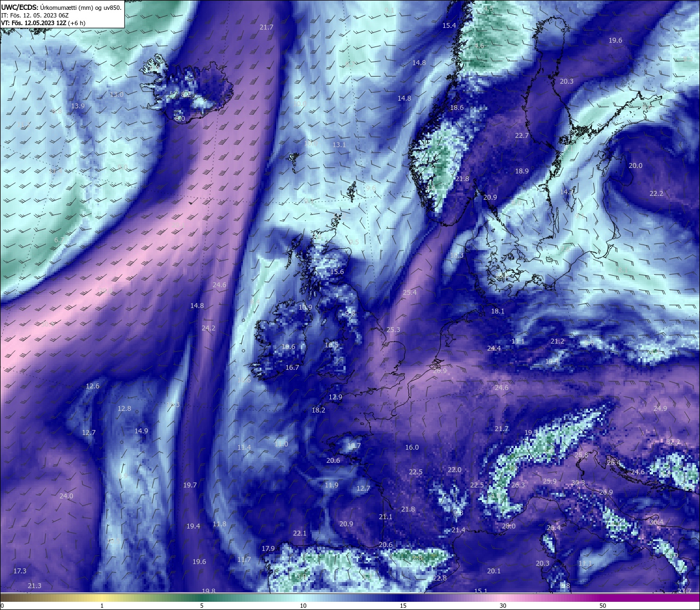This screenshot has height=610, width=700.
Task: Click the 16.7 value in southern Ireland
Action: coord(292,368)
